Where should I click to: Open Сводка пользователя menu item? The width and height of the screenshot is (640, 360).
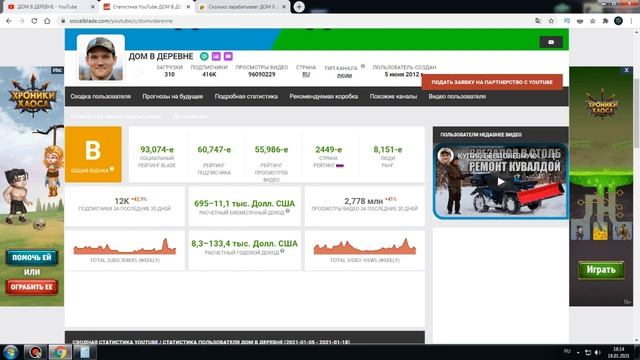[x=100, y=97]
